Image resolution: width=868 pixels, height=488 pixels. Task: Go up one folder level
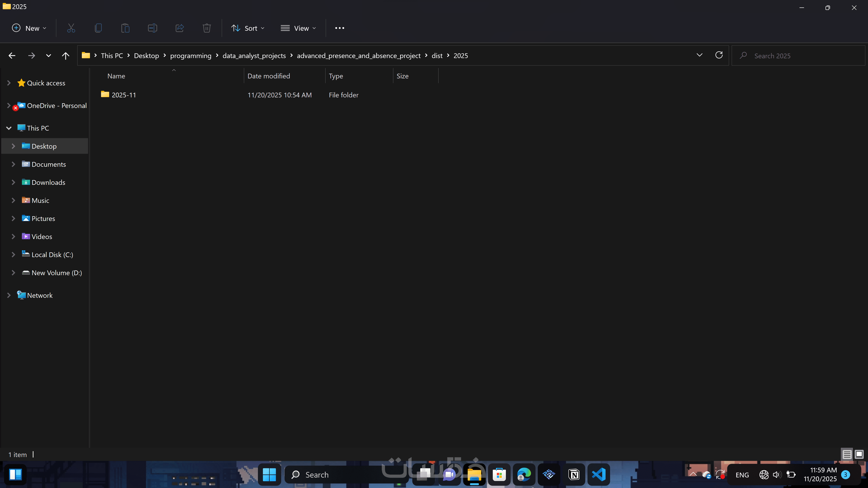[65, 56]
